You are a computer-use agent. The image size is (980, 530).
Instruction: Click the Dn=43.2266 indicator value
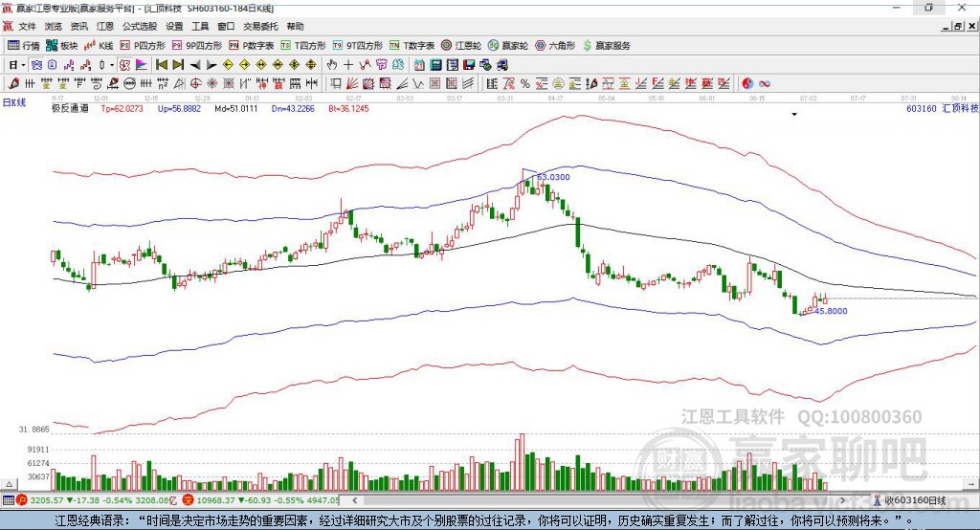click(293, 108)
